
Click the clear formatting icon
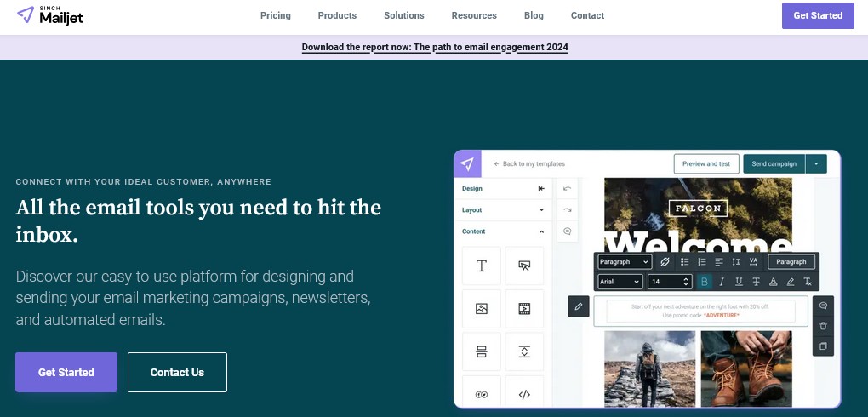point(808,282)
